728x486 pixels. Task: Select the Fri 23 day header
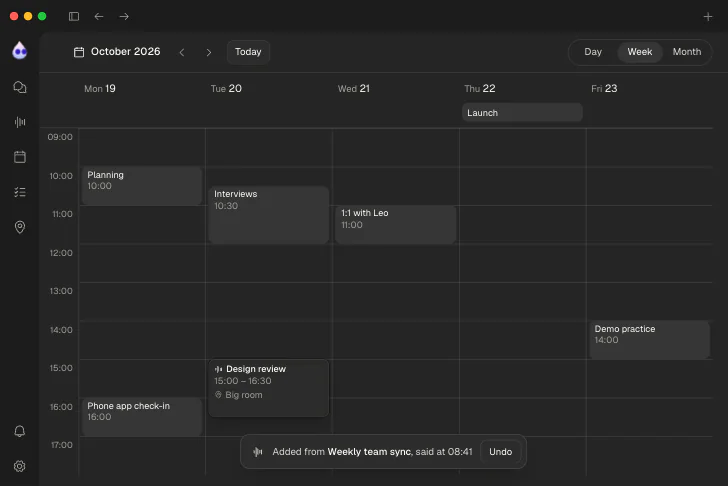(x=604, y=89)
